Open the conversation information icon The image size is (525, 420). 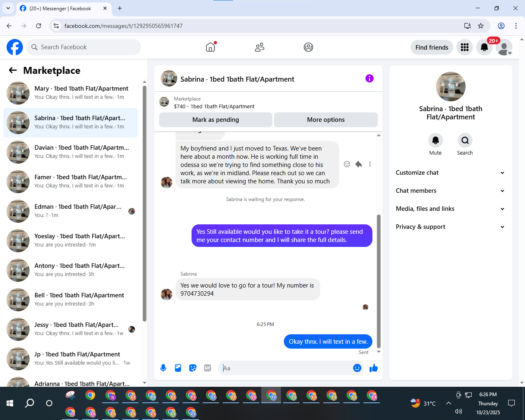click(x=370, y=78)
